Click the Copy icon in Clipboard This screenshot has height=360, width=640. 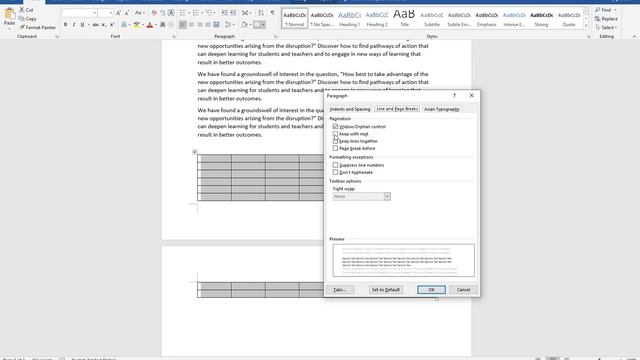pyautogui.click(x=22, y=19)
